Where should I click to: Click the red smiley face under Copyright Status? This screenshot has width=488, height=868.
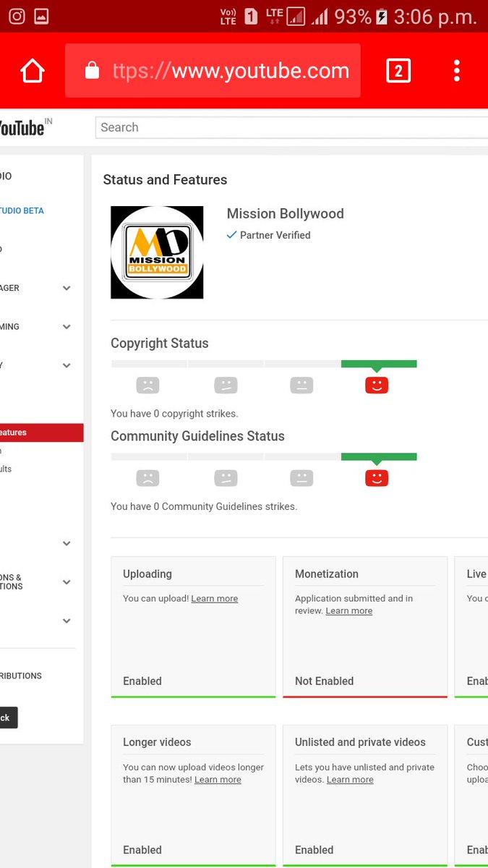377,385
